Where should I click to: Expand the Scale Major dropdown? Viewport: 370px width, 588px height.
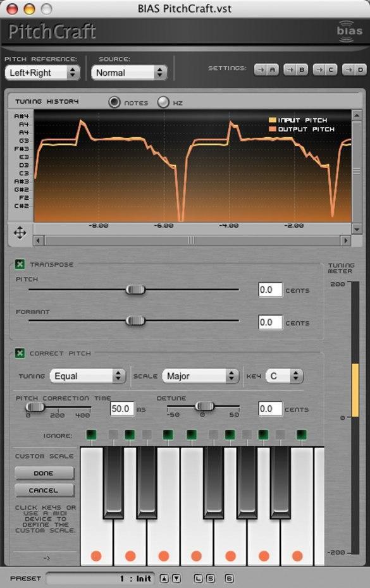click(200, 376)
